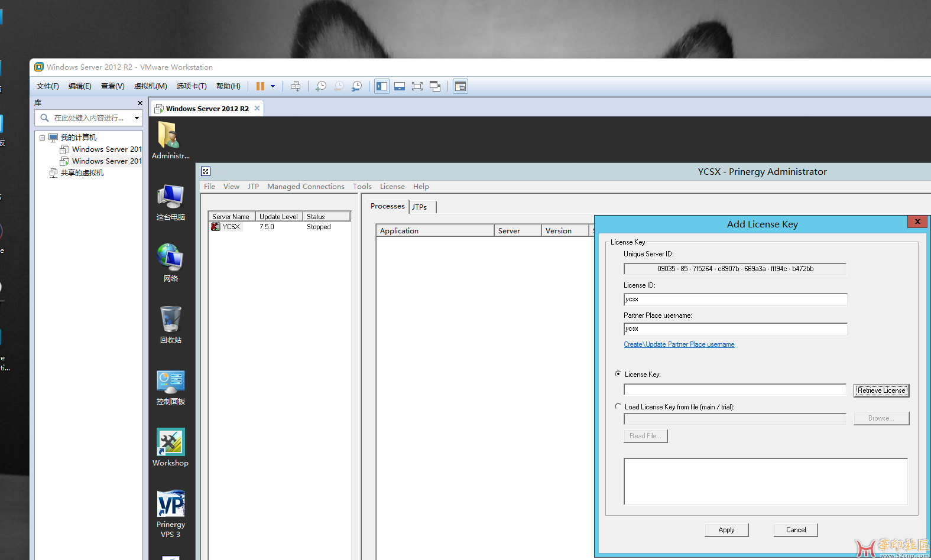Click the send Ctrl+Alt+Del toolbar icon
The width and height of the screenshot is (931, 560).
point(296,86)
